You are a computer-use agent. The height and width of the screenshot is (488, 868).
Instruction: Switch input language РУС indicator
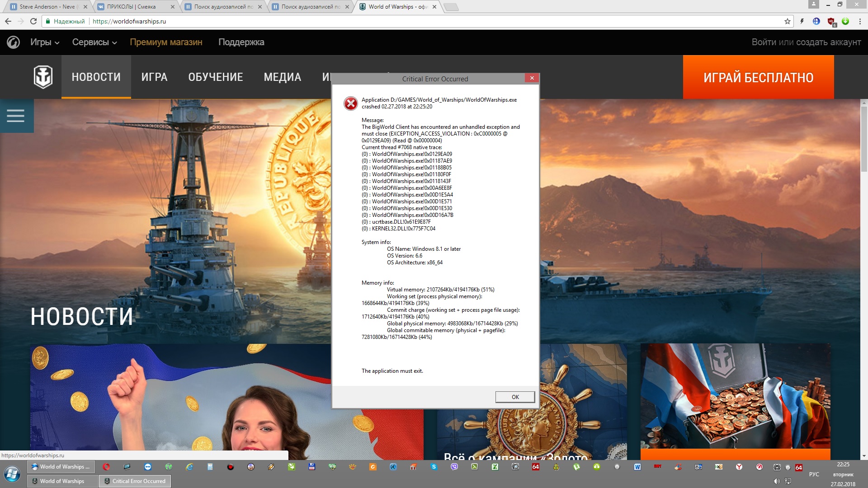click(814, 474)
